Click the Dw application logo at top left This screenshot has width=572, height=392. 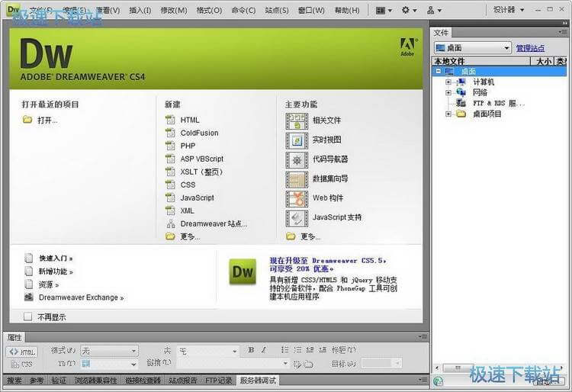coord(14,10)
